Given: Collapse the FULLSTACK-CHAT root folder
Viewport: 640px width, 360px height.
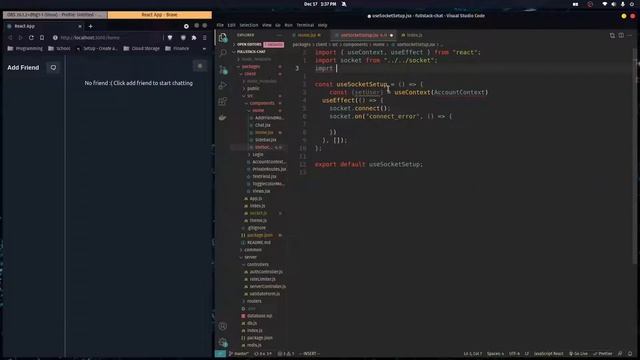Looking at the screenshot, I should coord(251,52).
